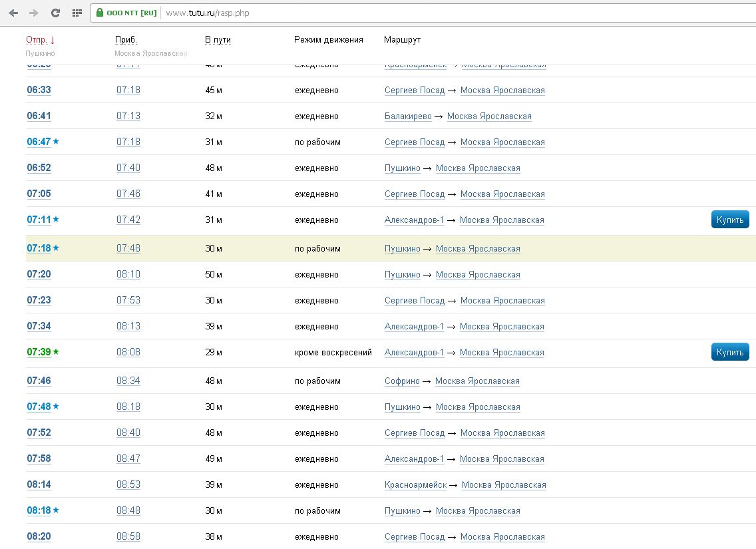
Task: Open arrival time 08:08
Action: tap(128, 353)
